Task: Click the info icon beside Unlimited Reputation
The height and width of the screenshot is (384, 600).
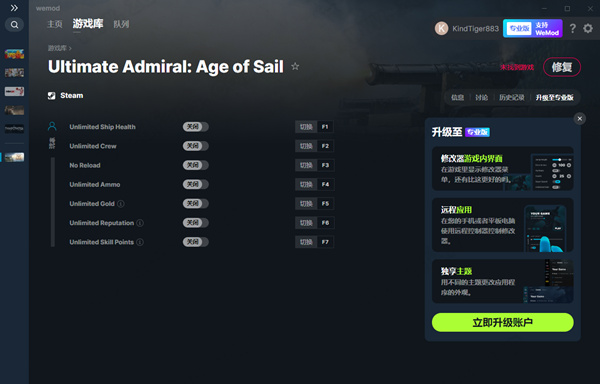Action: [x=140, y=223]
